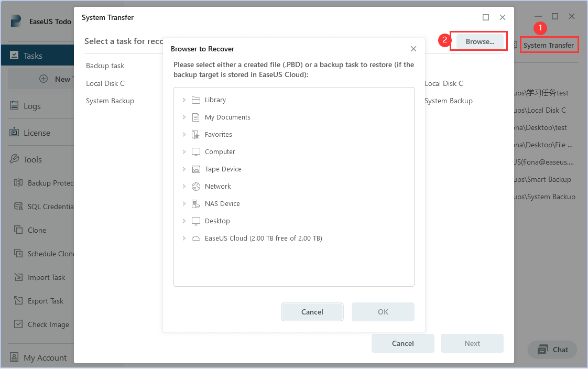Click the Library folder icon
This screenshot has width=588, height=369.
(x=196, y=100)
